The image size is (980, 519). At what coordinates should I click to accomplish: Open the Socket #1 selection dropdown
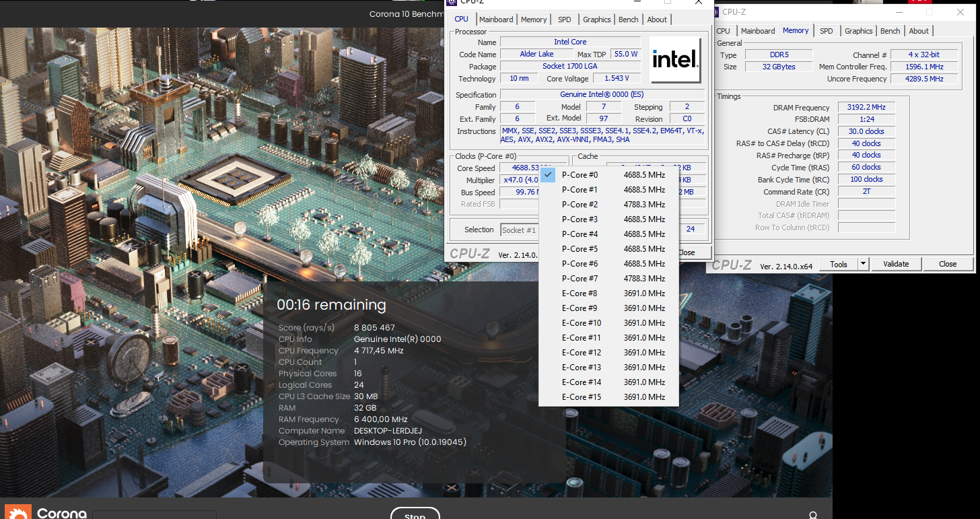pos(520,230)
